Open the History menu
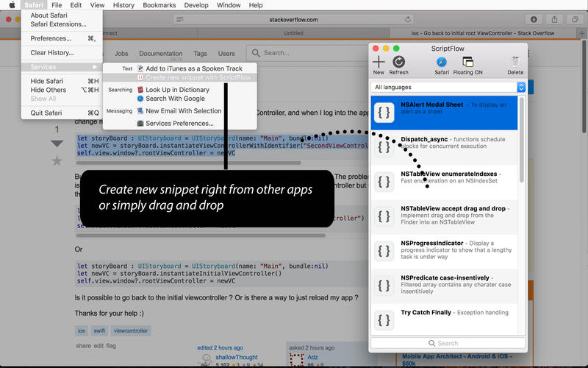The width and height of the screenshot is (588, 368). tap(123, 5)
